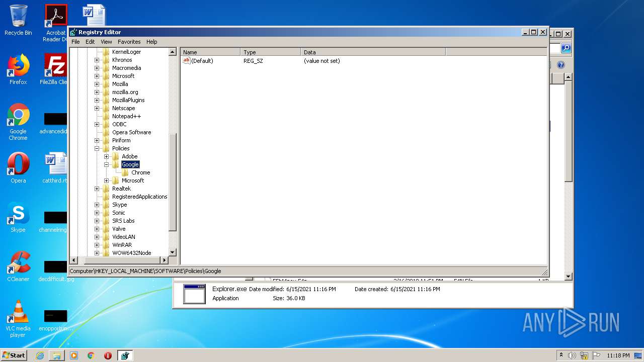Open the Help menu in Registry Editor
This screenshot has height=362, width=644.
tap(152, 42)
